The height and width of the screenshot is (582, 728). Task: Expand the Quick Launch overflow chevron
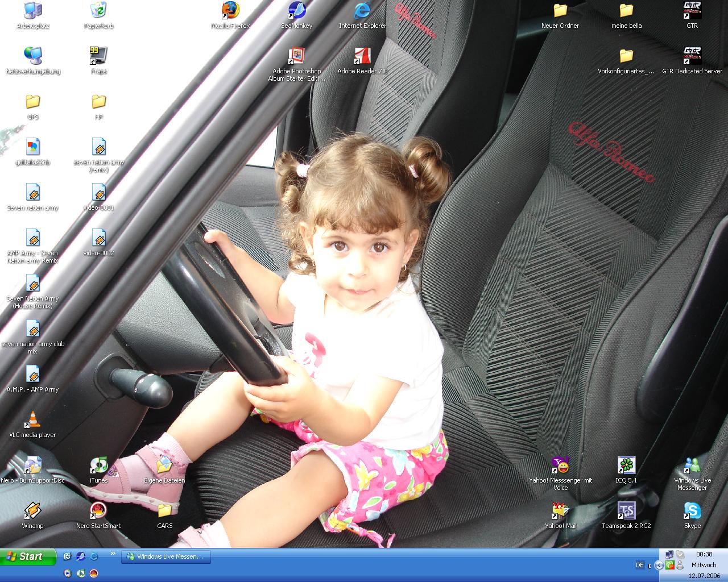point(113,554)
